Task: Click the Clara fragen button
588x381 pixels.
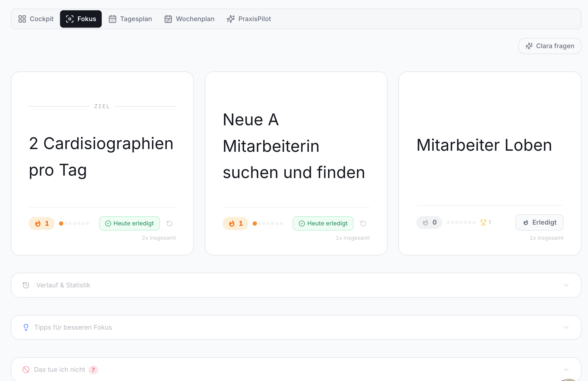Action: tap(550, 46)
